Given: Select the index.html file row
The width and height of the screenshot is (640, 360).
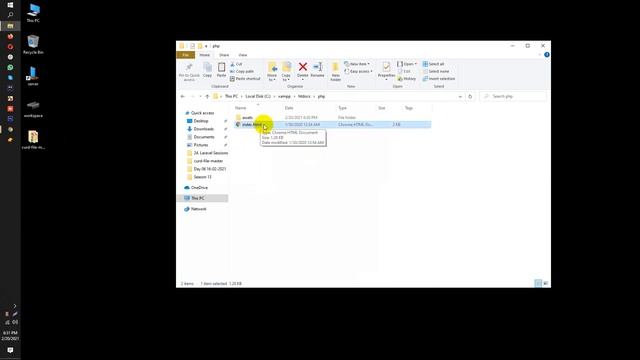Looking at the screenshot, I should (x=333, y=124).
